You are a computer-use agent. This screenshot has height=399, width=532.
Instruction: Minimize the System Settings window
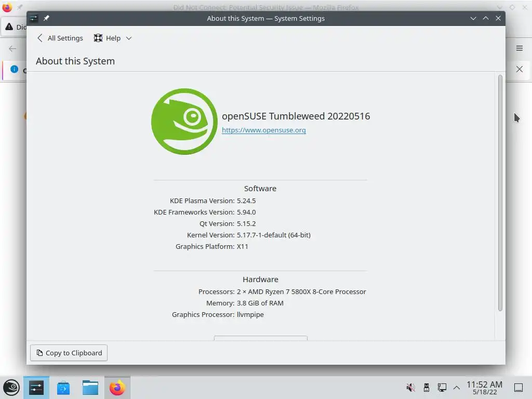point(473,18)
